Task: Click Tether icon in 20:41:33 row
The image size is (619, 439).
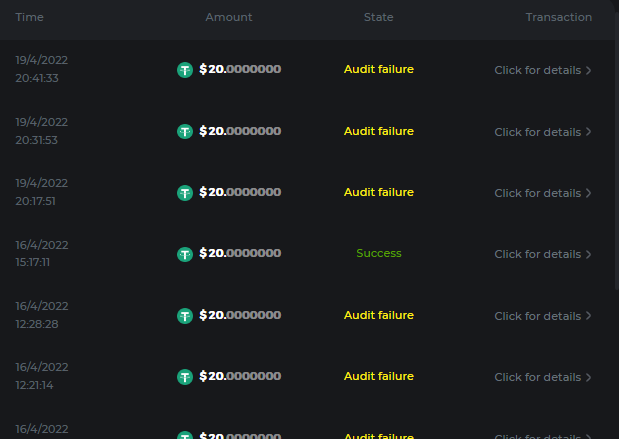Action: tap(185, 70)
